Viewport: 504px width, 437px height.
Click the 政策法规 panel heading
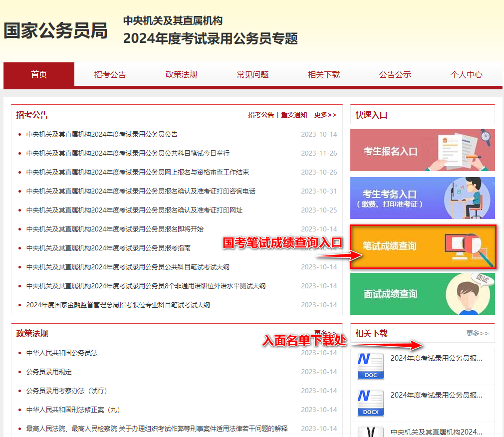pos(32,334)
